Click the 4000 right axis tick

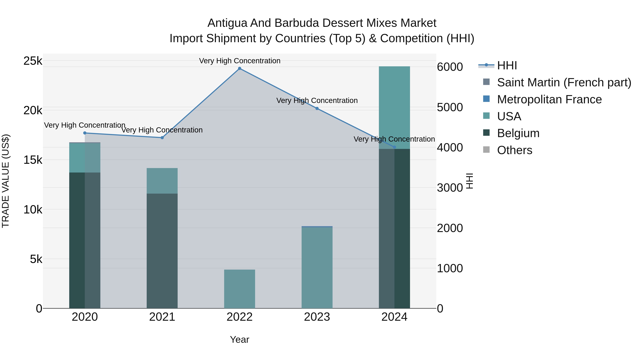pos(450,147)
